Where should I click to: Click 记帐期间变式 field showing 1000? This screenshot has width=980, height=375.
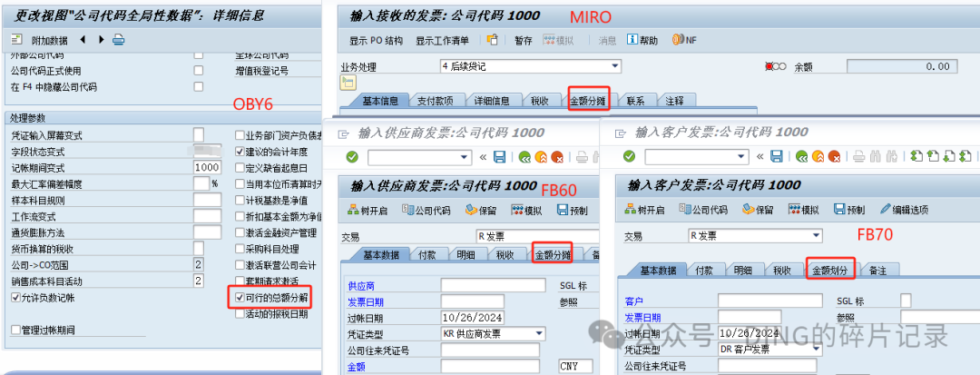pos(207,167)
